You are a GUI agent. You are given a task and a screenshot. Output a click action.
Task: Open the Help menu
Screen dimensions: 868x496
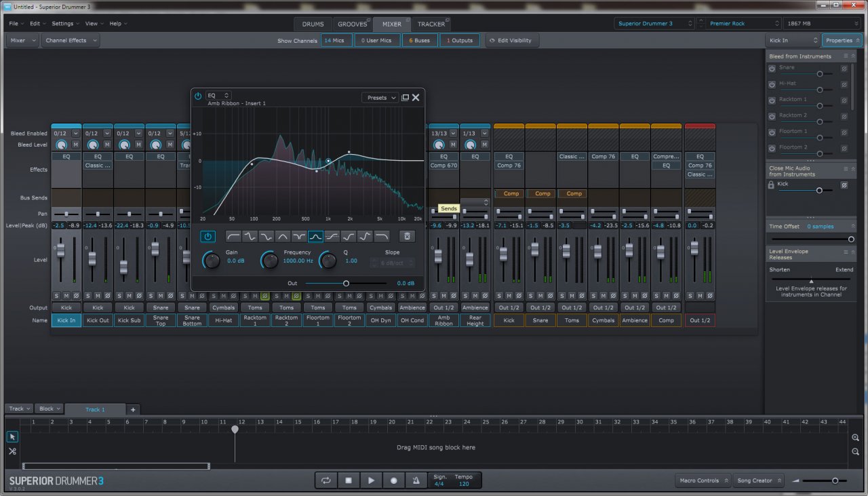[x=117, y=24]
